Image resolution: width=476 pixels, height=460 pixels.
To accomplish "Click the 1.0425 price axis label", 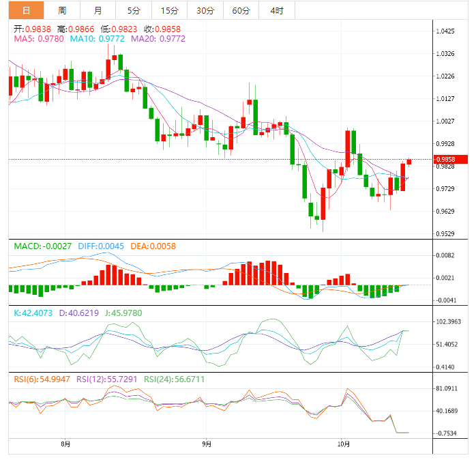I will (445, 31).
